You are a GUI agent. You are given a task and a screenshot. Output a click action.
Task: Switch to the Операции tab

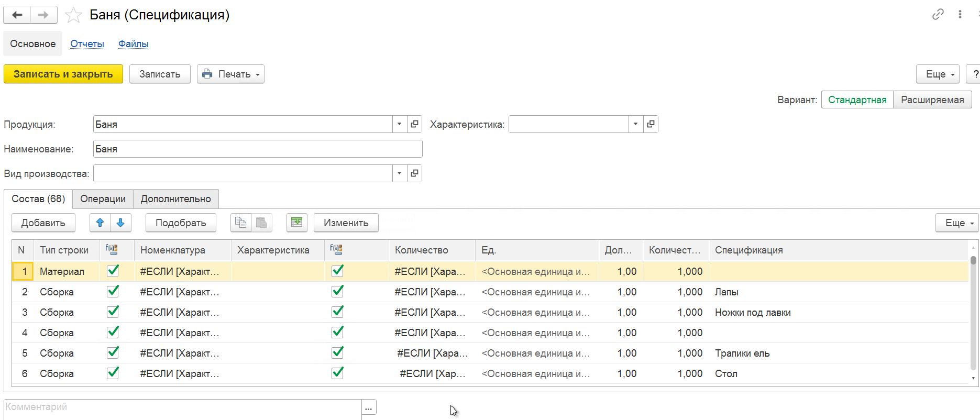103,199
